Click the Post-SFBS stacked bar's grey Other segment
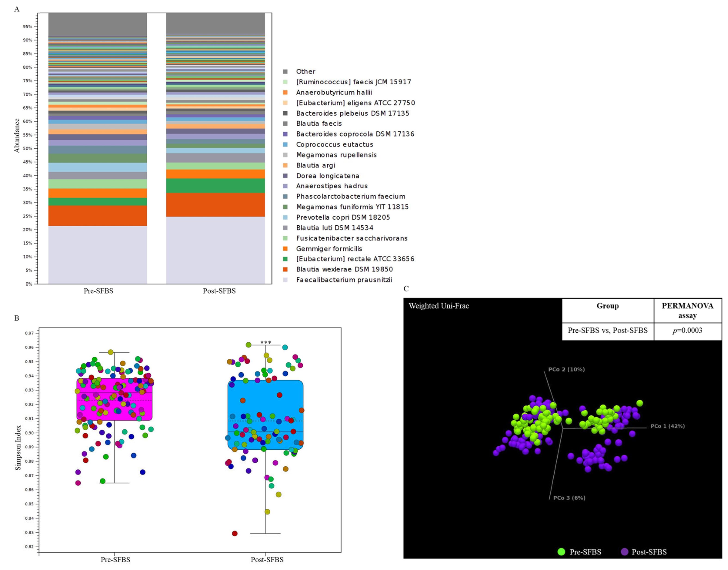Screen dimensions: 728x570 pyautogui.click(x=215, y=23)
